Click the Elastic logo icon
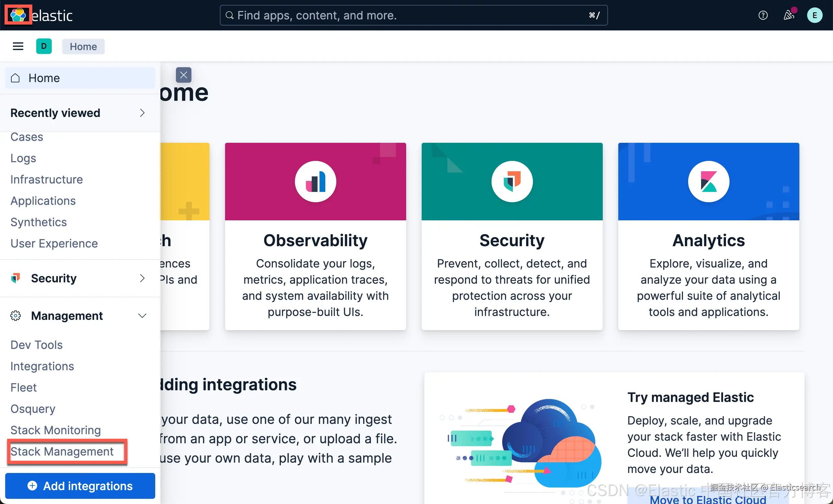The image size is (833, 504). pos(18,15)
